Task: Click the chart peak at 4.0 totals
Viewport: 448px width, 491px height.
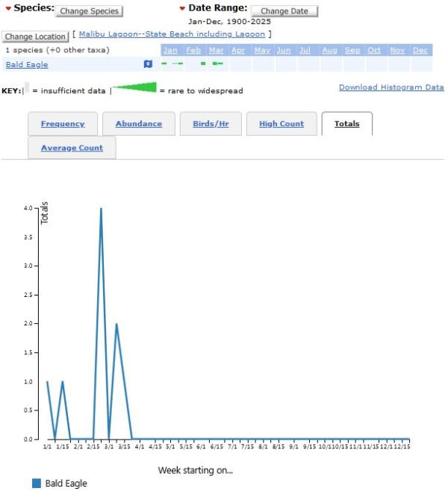Action: coord(101,209)
